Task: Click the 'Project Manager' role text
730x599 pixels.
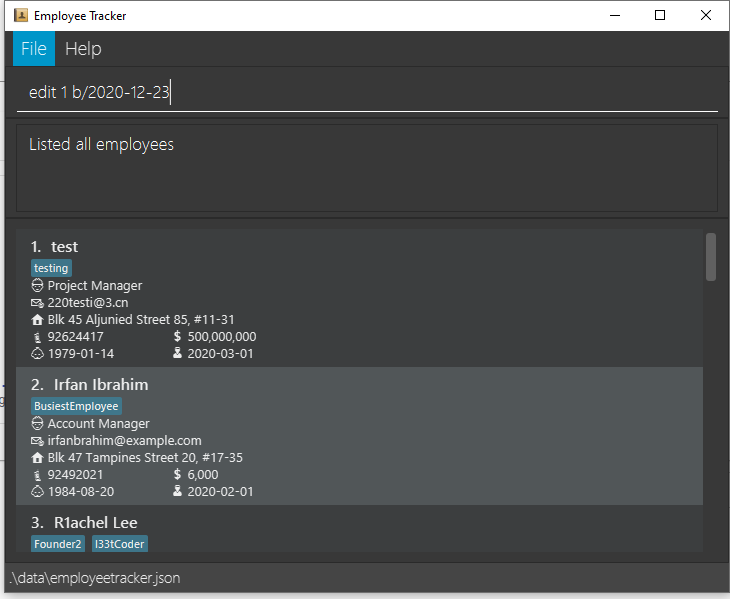Action: 95,286
